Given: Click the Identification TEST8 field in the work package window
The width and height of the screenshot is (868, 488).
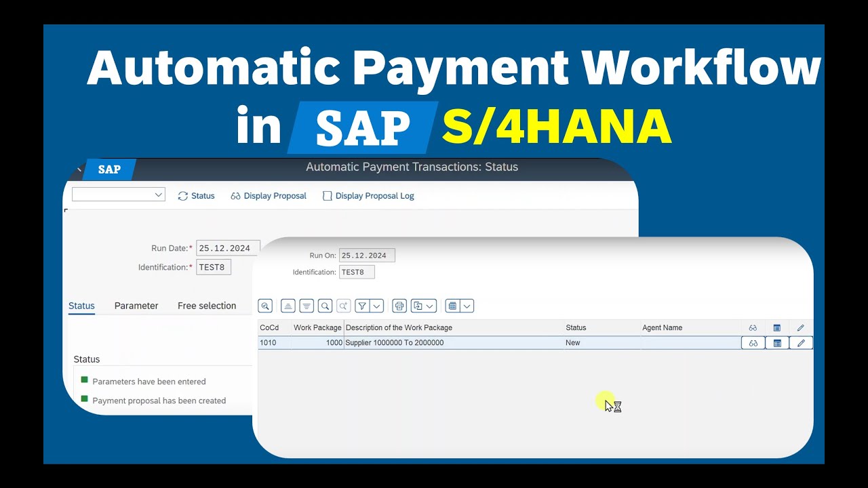Looking at the screenshot, I should pos(357,272).
